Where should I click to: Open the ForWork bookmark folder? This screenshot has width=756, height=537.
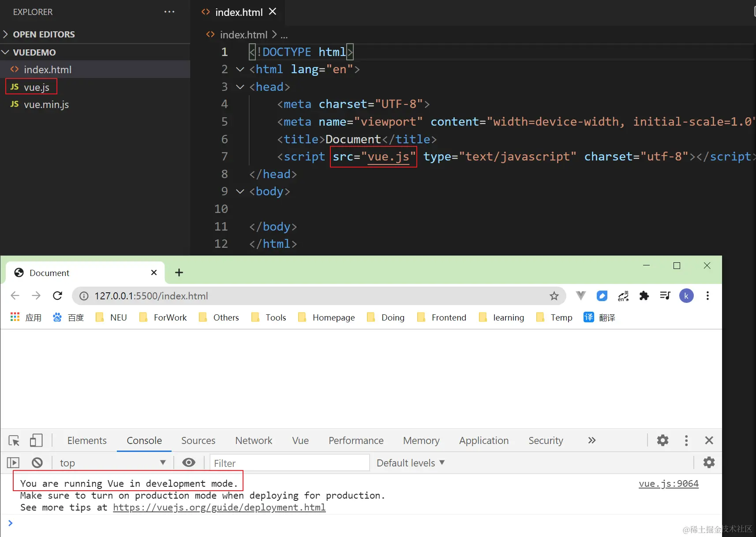tap(163, 317)
